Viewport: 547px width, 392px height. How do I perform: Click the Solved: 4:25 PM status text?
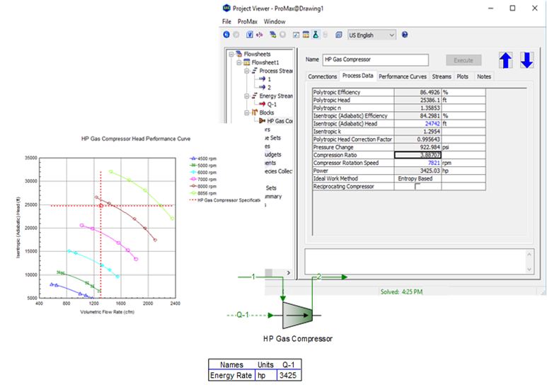401,292
